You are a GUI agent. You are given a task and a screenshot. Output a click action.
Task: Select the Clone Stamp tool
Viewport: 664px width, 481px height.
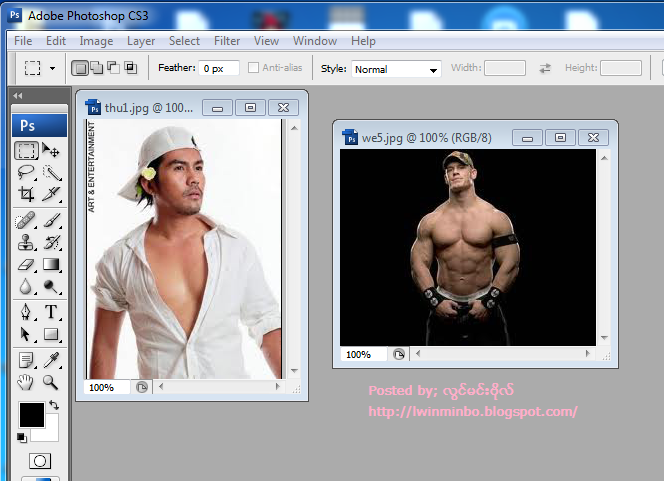26,243
